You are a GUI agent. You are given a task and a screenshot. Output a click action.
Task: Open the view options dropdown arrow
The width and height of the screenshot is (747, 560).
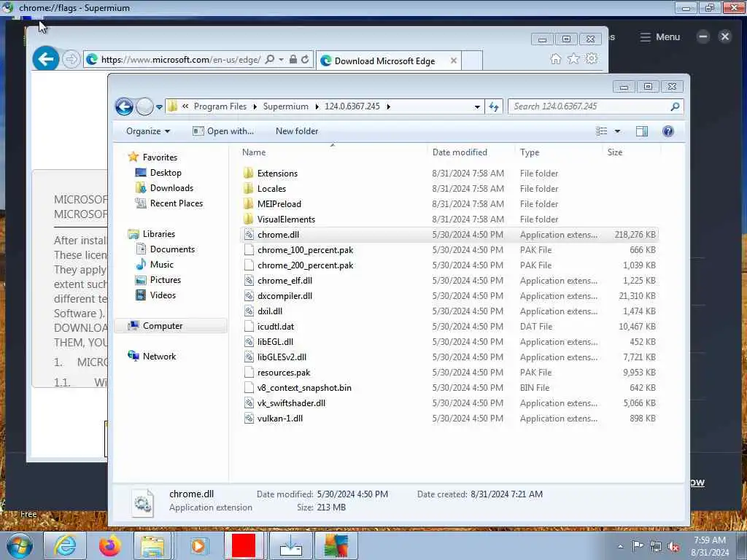click(617, 131)
